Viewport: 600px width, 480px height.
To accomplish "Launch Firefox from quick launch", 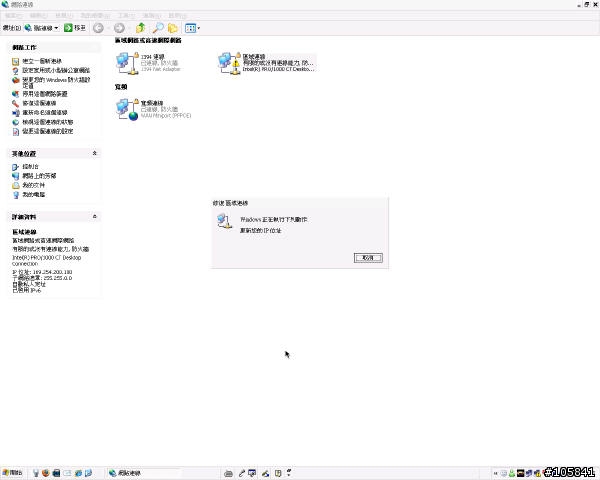I will click(x=46, y=473).
